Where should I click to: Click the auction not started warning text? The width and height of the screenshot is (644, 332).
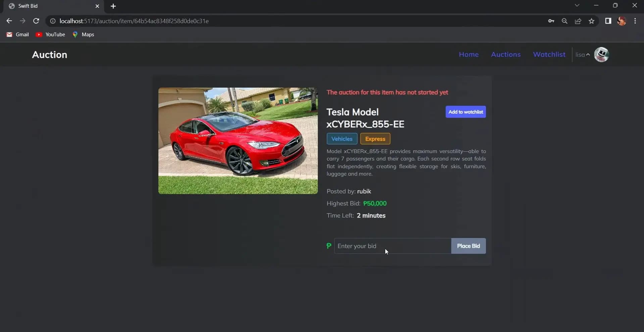387,92
